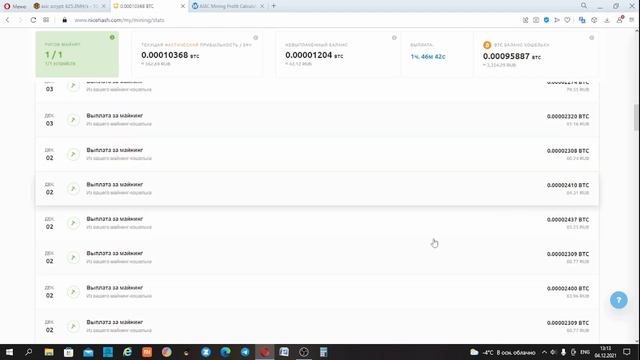This screenshot has height=360, width=640.
Task: Click the info icon on profitability card
Action: tap(256, 38)
